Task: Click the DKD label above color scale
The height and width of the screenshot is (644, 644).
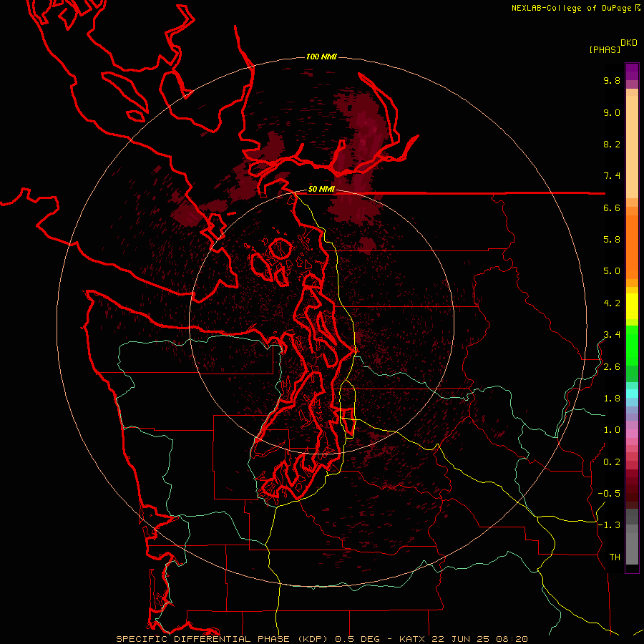Action: click(629, 43)
